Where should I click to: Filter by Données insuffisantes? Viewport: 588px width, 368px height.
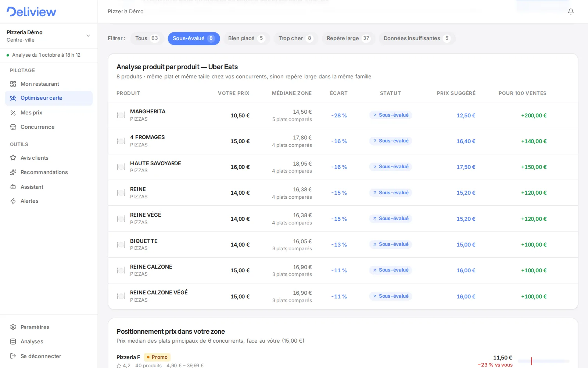click(417, 38)
